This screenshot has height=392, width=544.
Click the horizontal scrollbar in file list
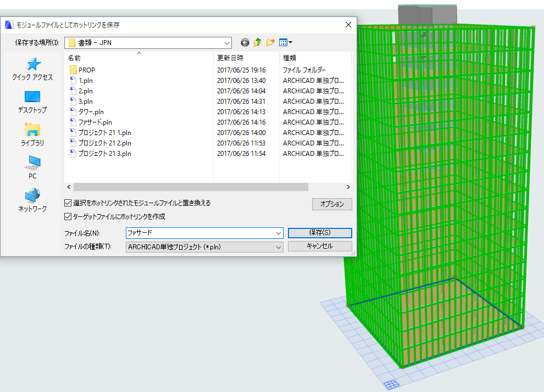click(191, 187)
